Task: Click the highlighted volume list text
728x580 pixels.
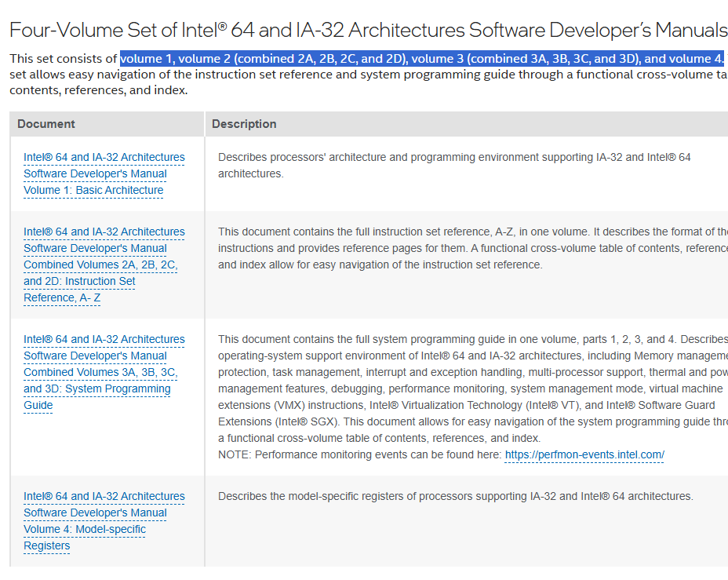Action: 421,59
